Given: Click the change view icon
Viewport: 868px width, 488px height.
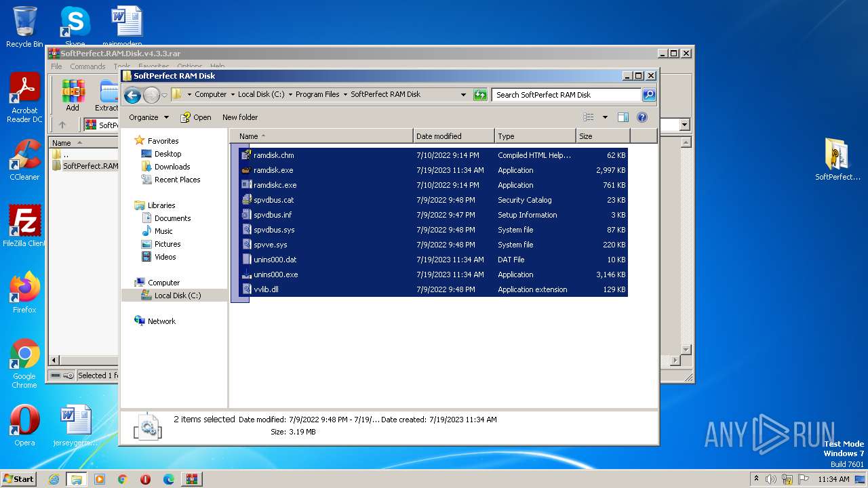Looking at the screenshot, I should [x=588, y=117].
